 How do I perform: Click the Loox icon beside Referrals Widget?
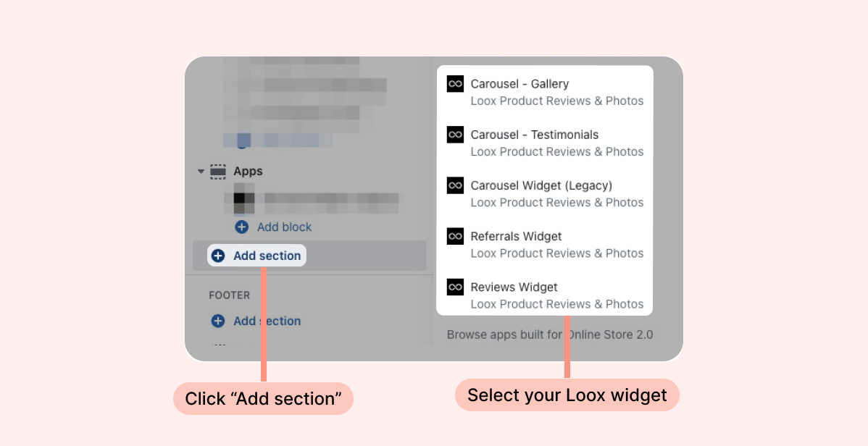(x=455, y=236)
